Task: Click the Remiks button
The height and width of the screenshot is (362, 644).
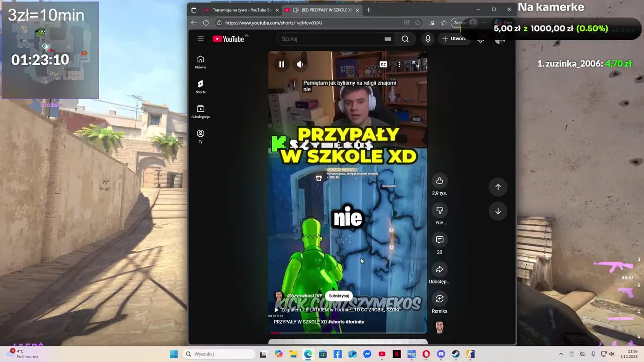Action: coord(439,299)
